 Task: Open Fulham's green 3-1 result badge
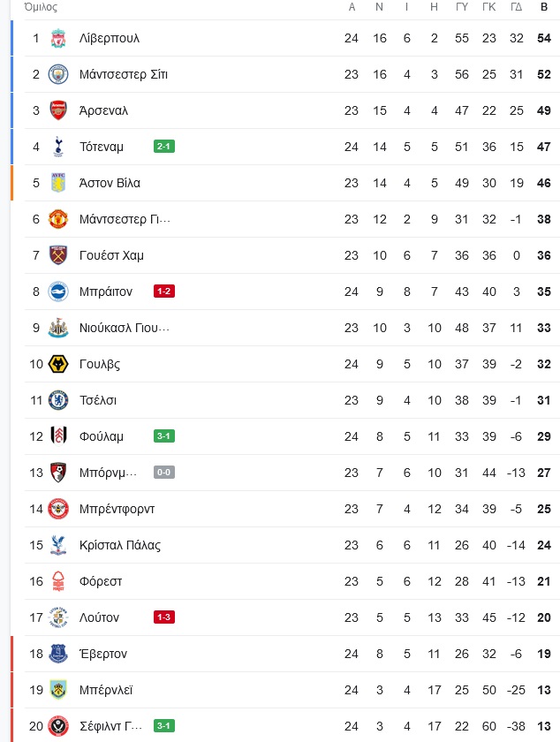(x=164, y=436)
